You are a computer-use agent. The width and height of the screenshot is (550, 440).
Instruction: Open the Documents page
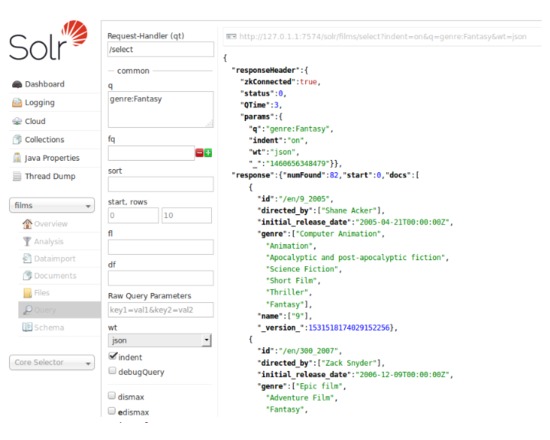pos(55,275)
